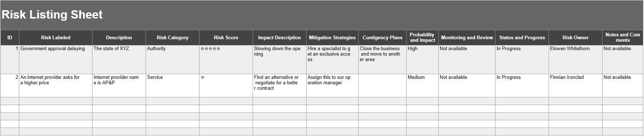Click the Risk Labeled column header
The height and width of the screenshot is (137, 644).
(56, 37)
